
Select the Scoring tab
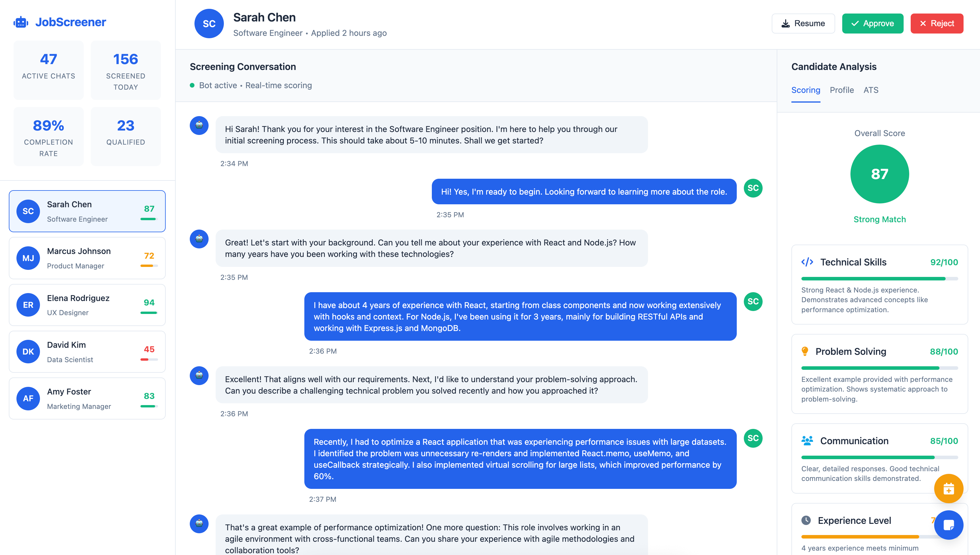pos(806,90)
